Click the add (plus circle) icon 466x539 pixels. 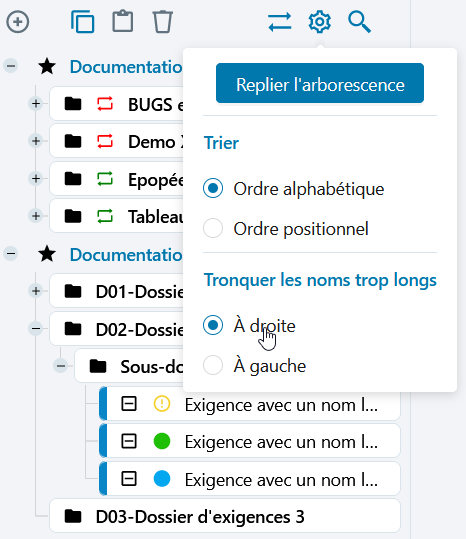coord(18,22)
